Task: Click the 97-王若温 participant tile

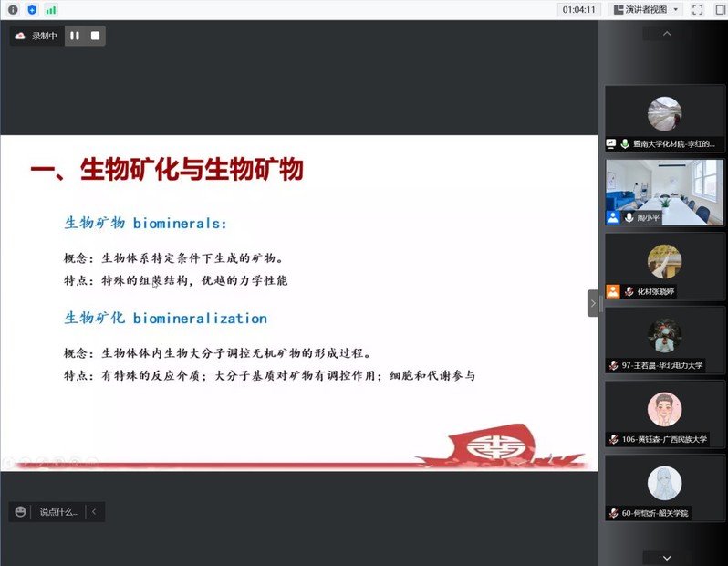Action: tap(665, 340)
